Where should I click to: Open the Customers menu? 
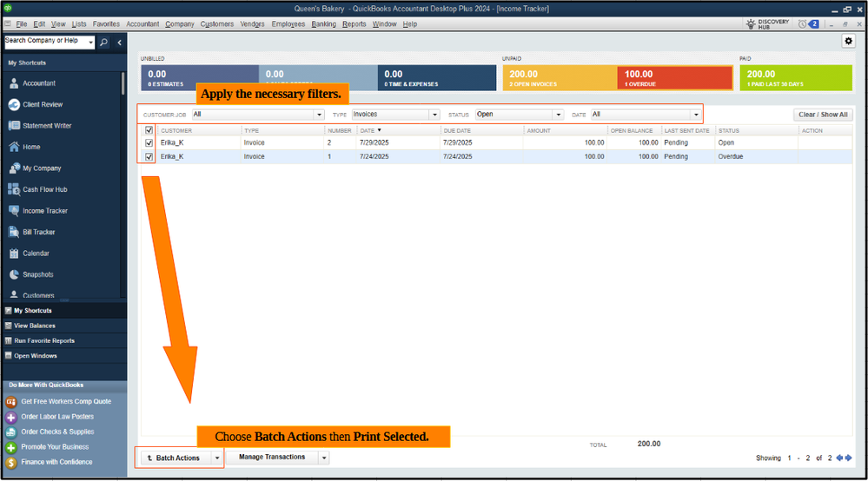(216, 24)
